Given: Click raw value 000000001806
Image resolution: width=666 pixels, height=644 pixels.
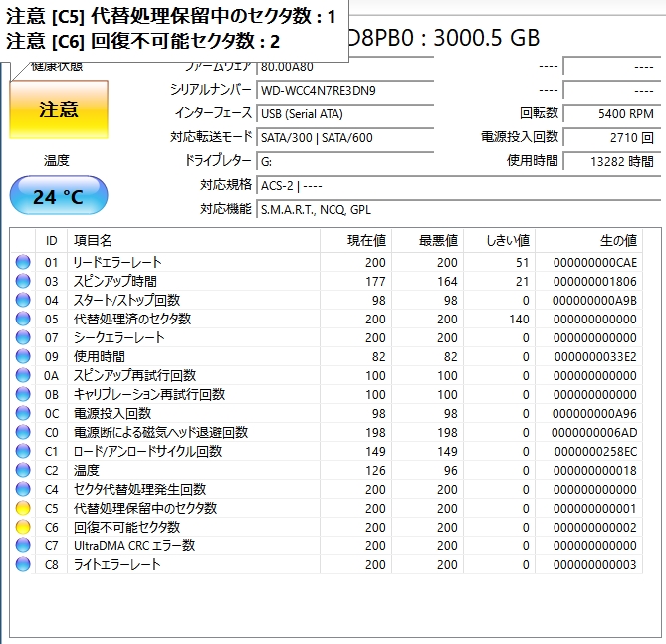Looking at the screenshot, I should [x=594, y=282].
